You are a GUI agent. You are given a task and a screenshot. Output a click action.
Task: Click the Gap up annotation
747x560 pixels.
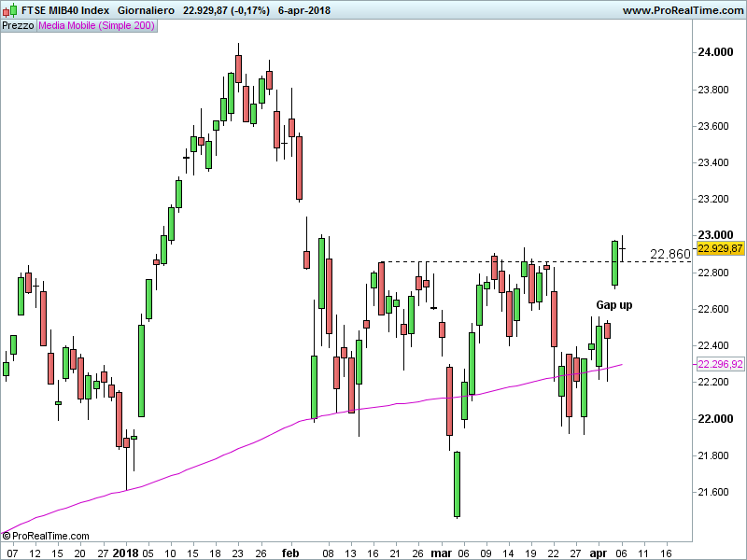point(614,305)
